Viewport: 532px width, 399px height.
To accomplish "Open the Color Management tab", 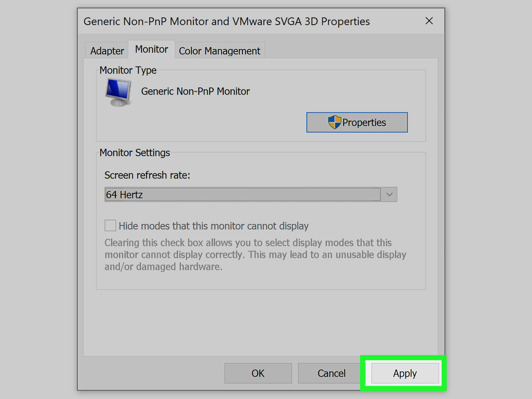I will (219, 51).
